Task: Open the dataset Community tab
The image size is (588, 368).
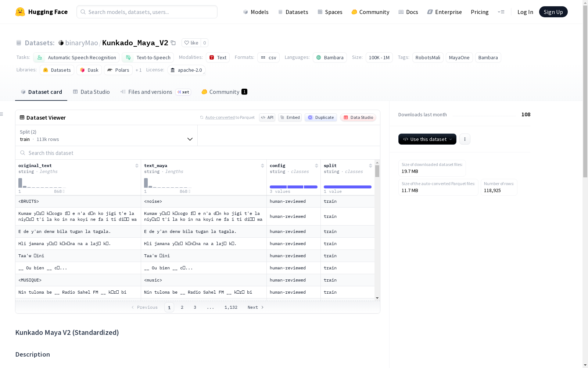Action: 224,92
